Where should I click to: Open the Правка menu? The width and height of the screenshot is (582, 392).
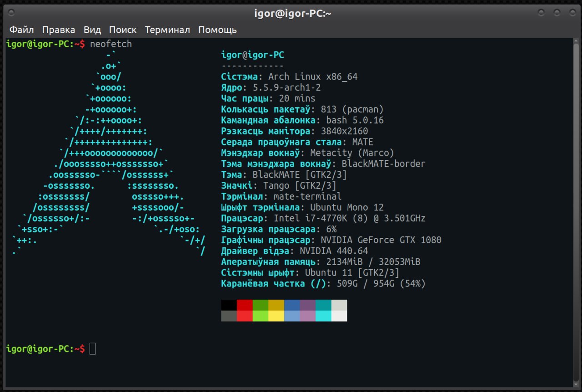(59, 30)
